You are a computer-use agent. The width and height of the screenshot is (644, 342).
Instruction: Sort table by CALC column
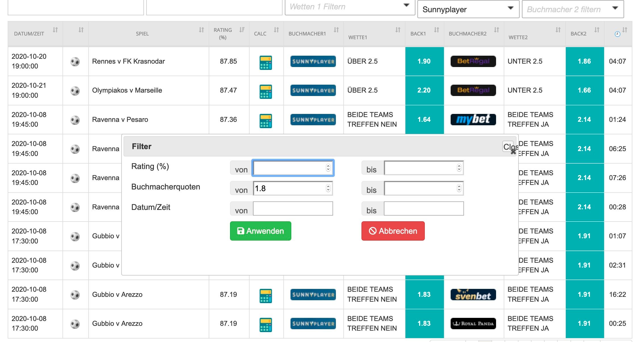click(276, 30)
